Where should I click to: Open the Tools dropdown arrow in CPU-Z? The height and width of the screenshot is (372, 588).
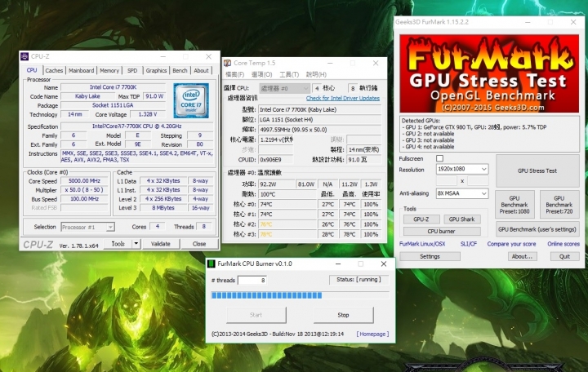pyautogui.click(x=136, y=243)
